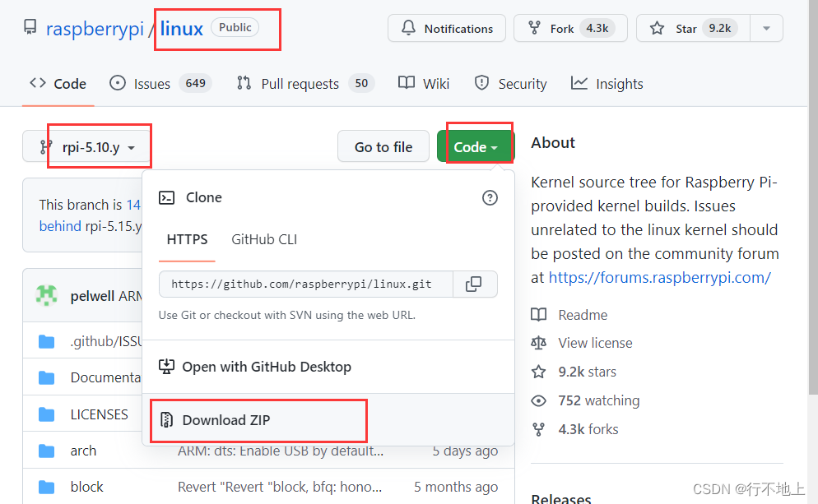Click the book icon beside Readme
The image size is (818, 504).
tap(538, 315)
